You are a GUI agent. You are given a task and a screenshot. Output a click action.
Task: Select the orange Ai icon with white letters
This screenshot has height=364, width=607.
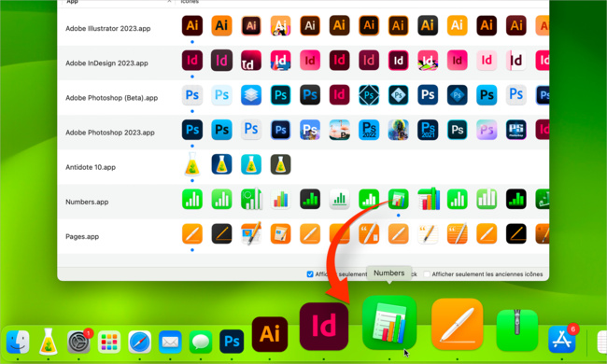[458, 25]
